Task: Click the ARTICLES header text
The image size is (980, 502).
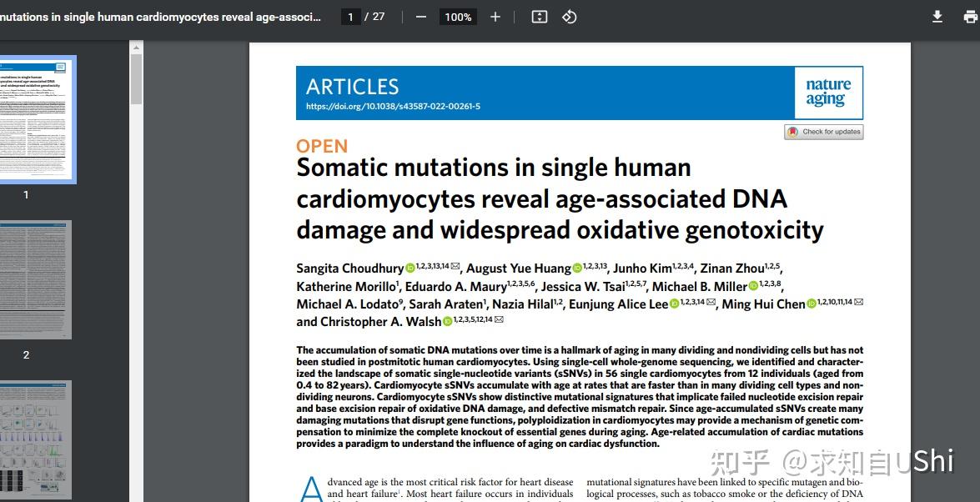Action: (352, 86)
